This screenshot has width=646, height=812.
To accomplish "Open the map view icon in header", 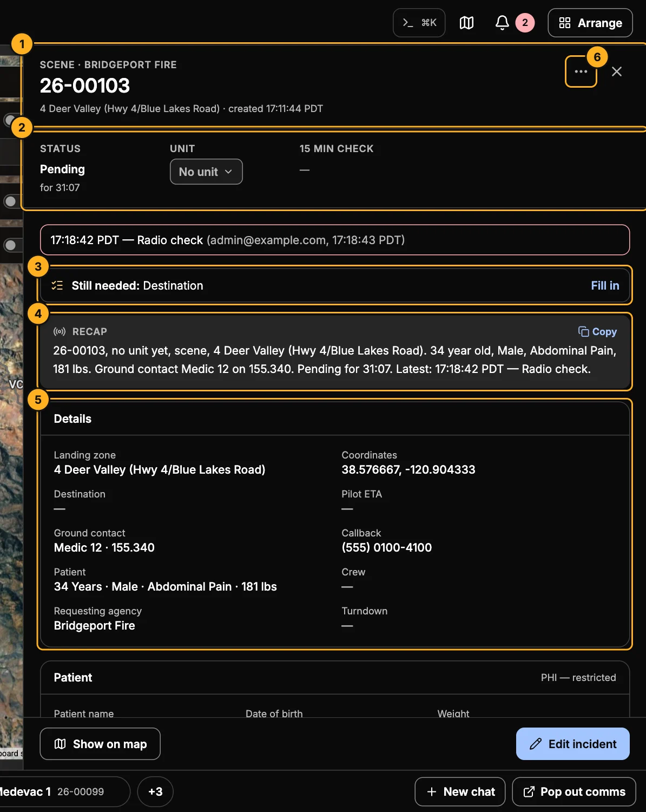I will tap(466, 23).
